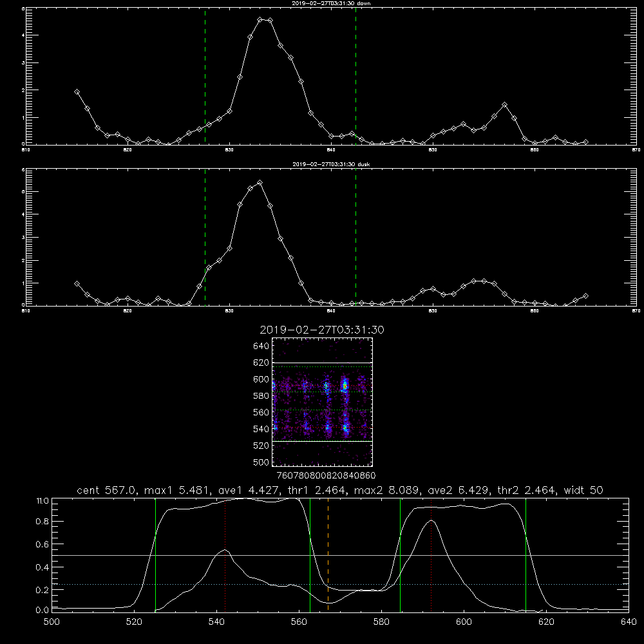Click x-axis label '560' on bottom plot

(x=299, y=622)
